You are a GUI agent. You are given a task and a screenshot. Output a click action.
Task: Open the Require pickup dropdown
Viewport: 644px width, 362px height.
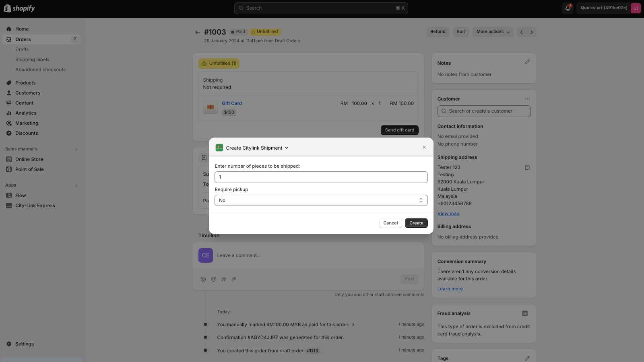pos(321,200)
